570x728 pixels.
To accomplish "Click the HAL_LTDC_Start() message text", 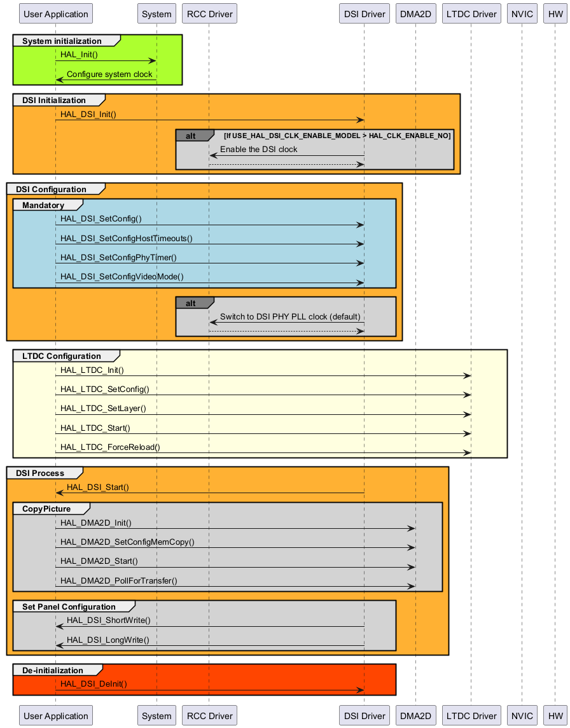I will (x=95, y=428).
